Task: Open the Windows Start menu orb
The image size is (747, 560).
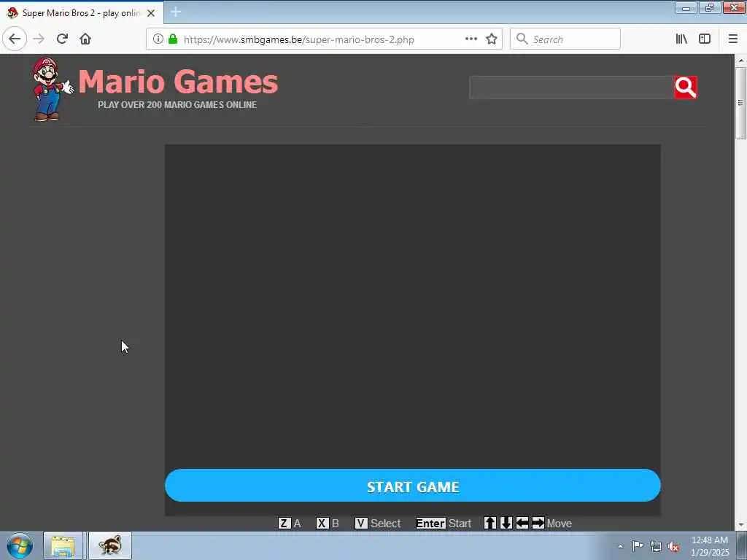Action: point(20,545)
